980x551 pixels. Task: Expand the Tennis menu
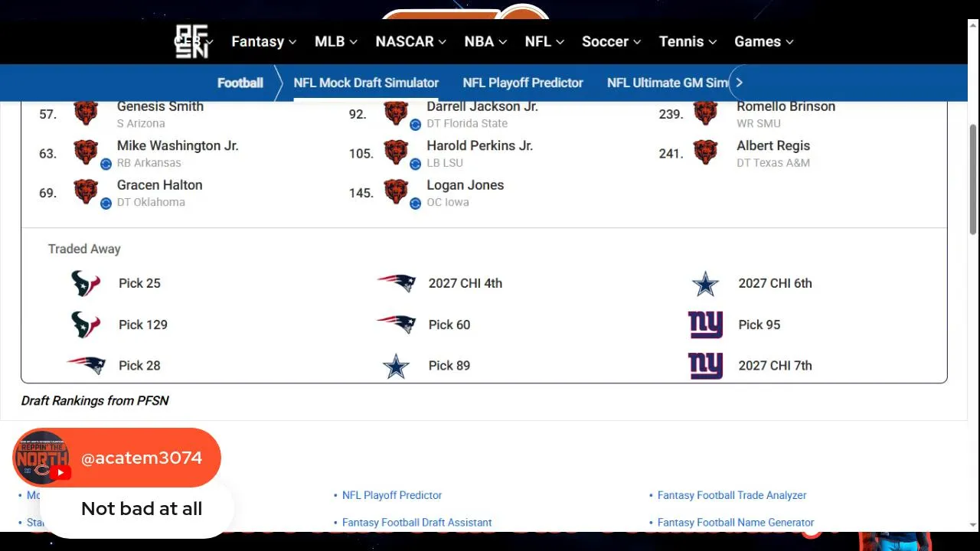pyautogui.click(x=688, y=41)
